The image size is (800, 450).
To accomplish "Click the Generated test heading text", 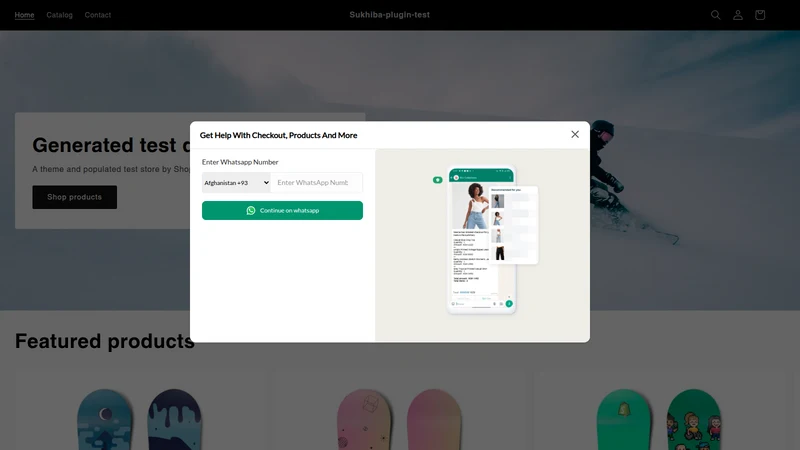I will pyautogui.click(x=111, y=145).
